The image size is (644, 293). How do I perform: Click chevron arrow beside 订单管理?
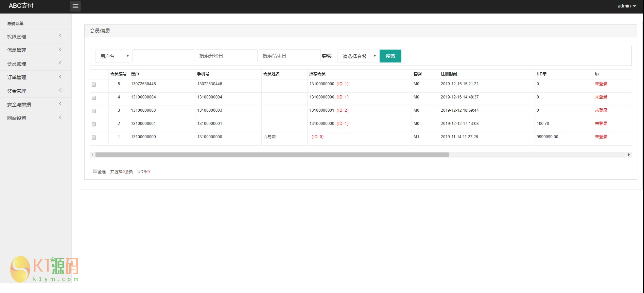pyautogui.click(x=60, y=76)
